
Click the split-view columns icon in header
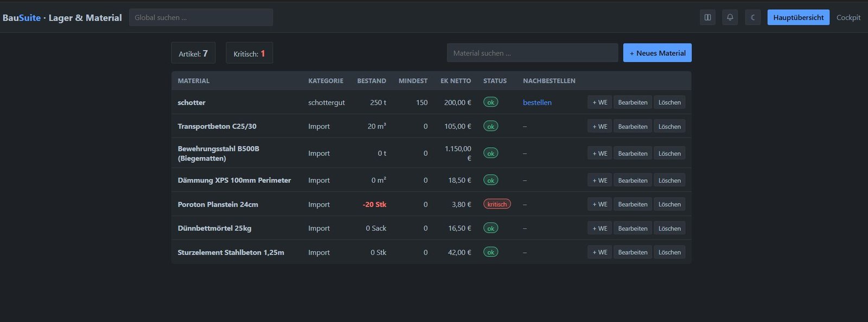point(707,17)
